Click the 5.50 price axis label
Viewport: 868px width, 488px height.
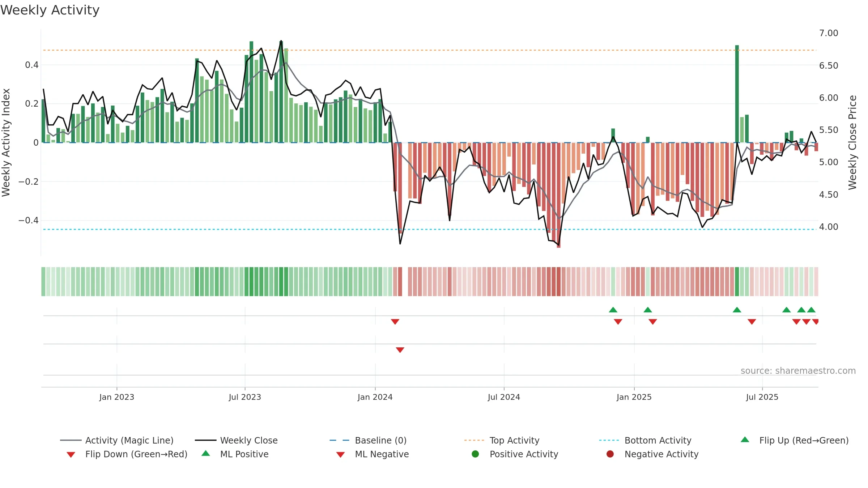(829, 130)
